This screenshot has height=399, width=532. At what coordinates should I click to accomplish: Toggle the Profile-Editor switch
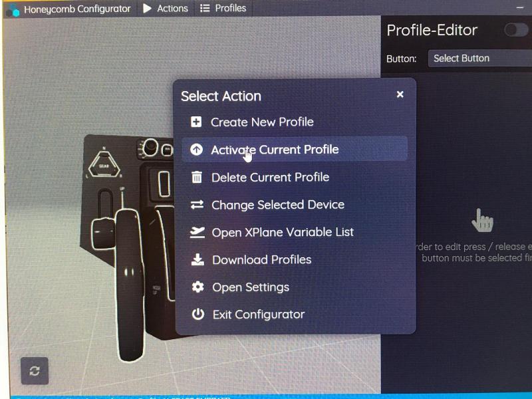coord(516,30)
